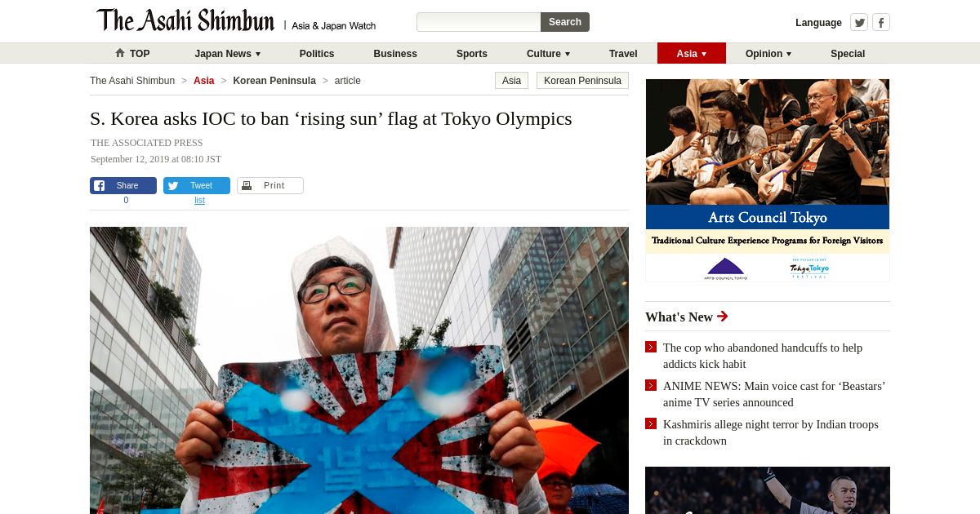This screenshot has height=514, width=980.
Task: Open the Korean Peninsula tag button
Action: (582, 81)
